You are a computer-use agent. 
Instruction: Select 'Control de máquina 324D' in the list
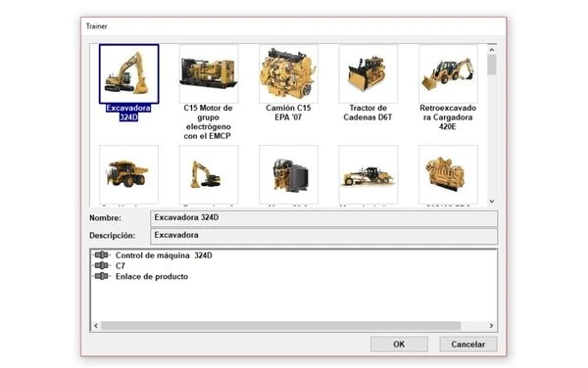164,255
